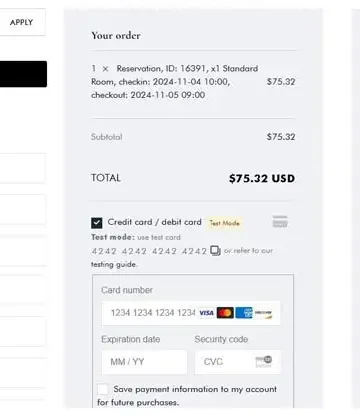Click the credit card icon beside Test Mode
Viewport: 360px width, 416px height.
coord(280,222)
